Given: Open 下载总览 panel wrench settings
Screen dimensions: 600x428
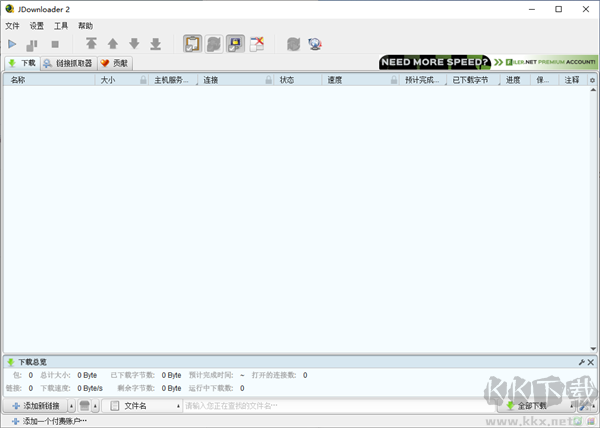Looking at the screenshot, I should pyautogui.click(x=582, y=362).
